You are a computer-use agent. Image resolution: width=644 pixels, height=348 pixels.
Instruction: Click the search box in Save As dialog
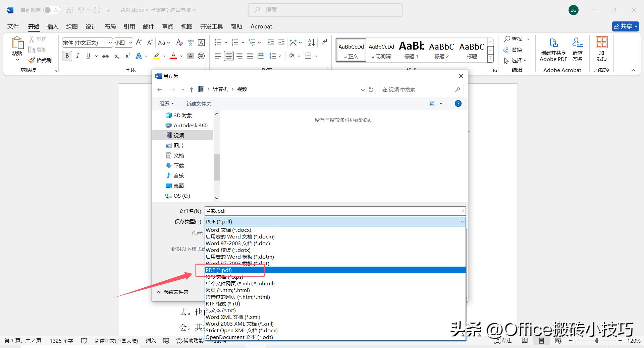[418, 89]
